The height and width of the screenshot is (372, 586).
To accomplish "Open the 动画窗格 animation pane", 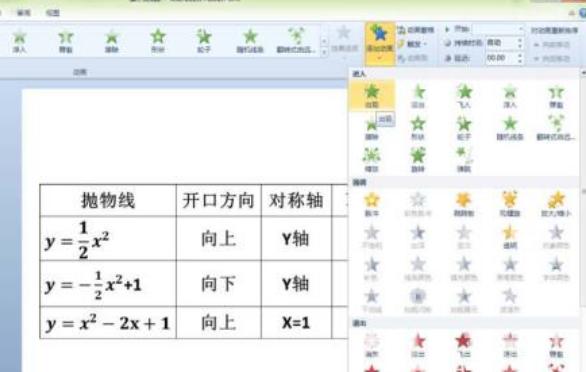I will [x=416, y=30].
